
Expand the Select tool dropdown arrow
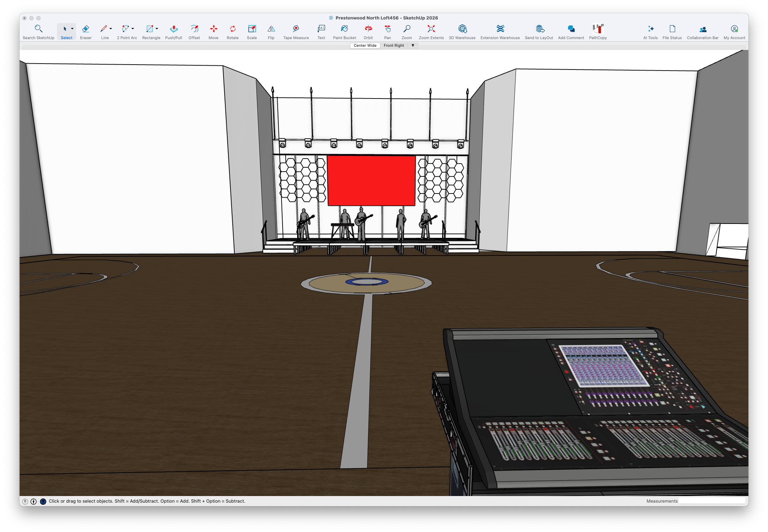[x=72, y=29]
